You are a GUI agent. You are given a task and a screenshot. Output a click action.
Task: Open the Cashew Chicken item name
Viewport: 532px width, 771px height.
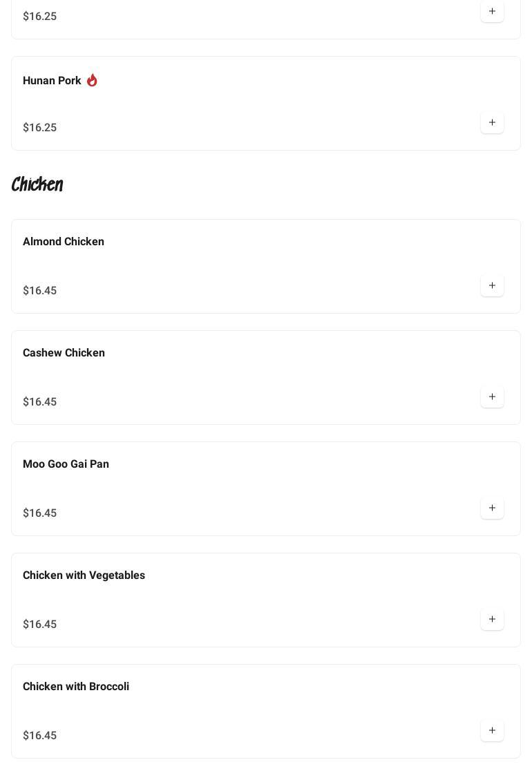click(64, 353)
